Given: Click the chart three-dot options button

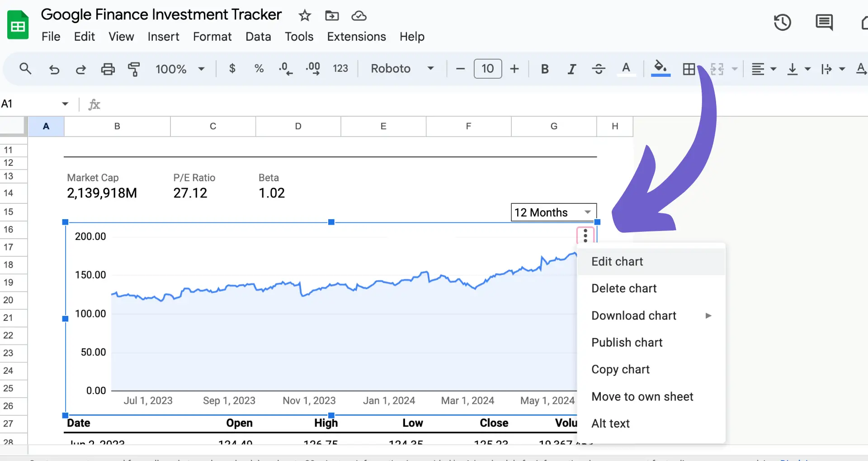Looking at the screenshot, I should pyautogui.click(x=585, y=235).
